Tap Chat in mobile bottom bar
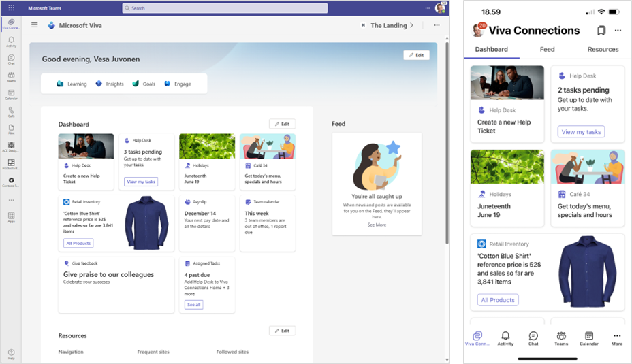This screenshot has width=632, height=364. (x=533, y=338)
